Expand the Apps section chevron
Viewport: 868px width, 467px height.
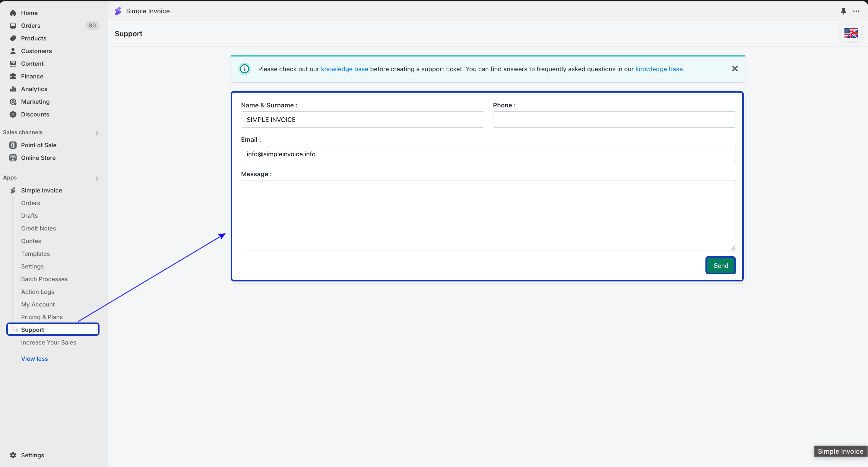[97, 178]
